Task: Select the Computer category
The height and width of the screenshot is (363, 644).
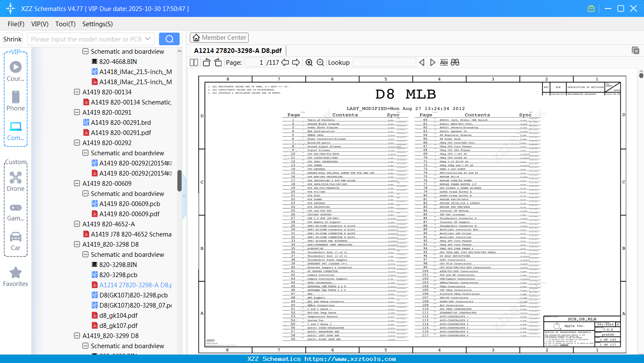Action: click(16, 131)
